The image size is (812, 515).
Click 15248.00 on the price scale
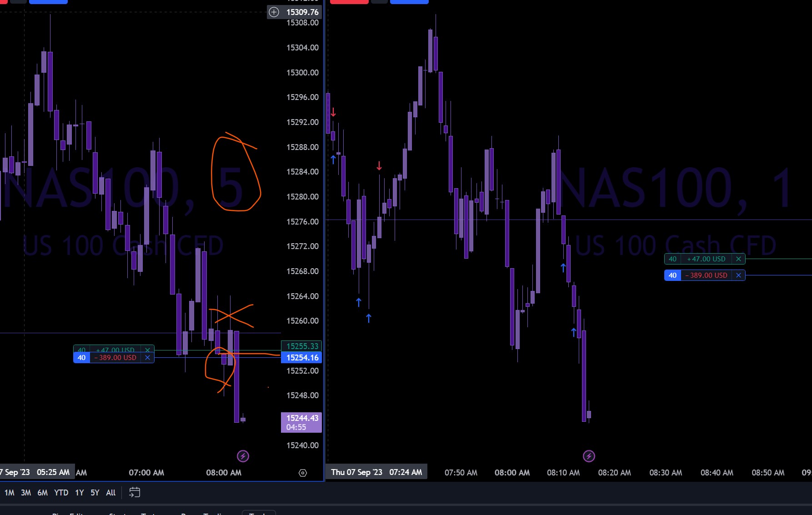click(302, 395)
